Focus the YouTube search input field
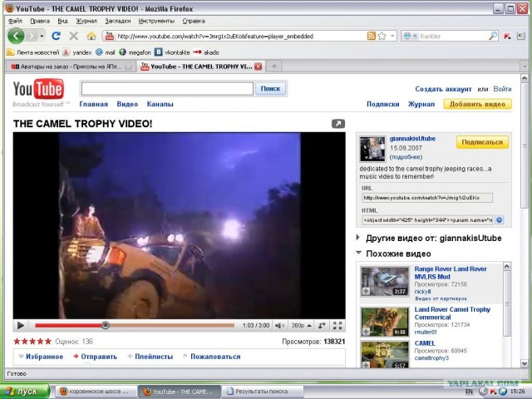The image size is (532, 399). pos(167,89)
